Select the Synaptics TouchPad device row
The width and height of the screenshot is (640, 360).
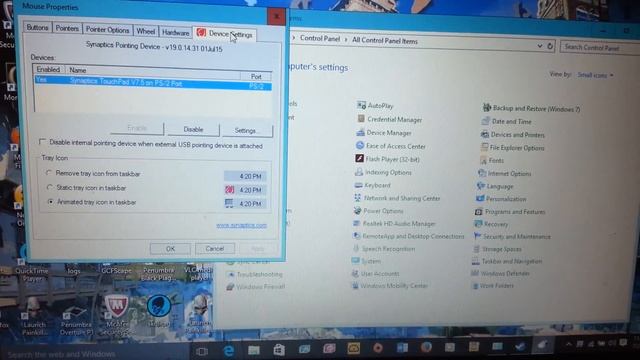click(x=153, y=83)
